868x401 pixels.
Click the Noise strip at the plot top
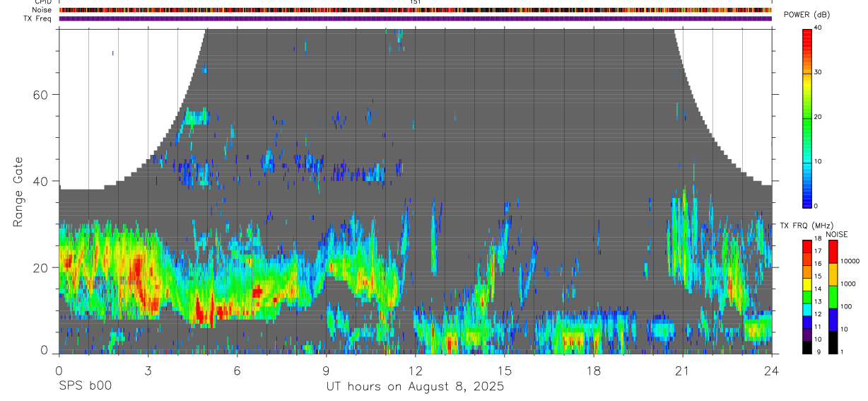[416, 10]
